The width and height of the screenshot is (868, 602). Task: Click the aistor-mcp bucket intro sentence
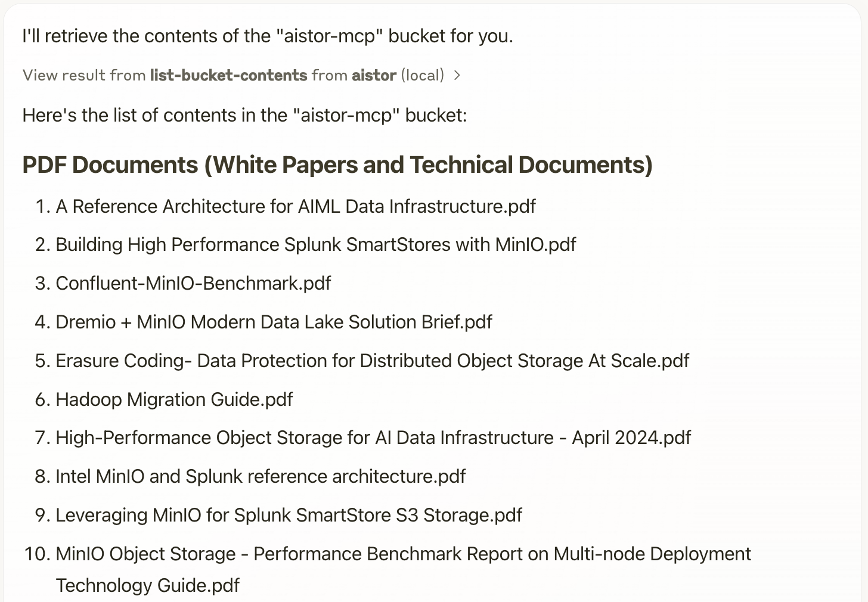point(266,36)
